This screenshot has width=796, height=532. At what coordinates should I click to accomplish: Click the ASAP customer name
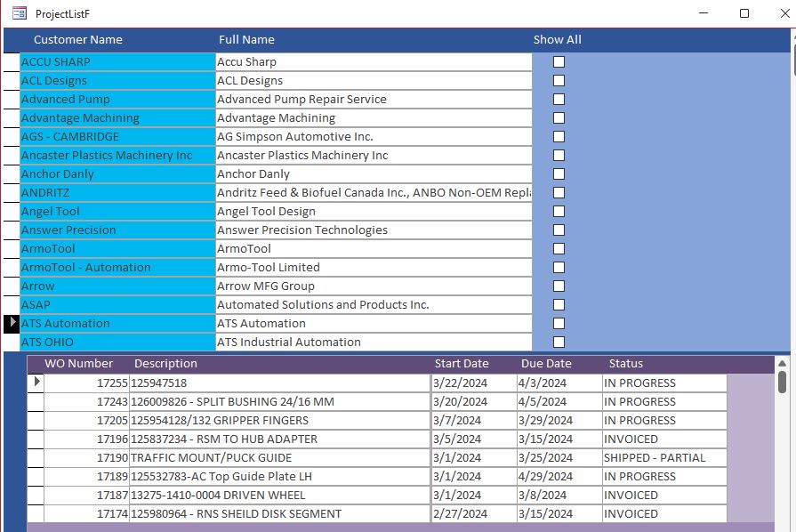[x=117, y=304]
